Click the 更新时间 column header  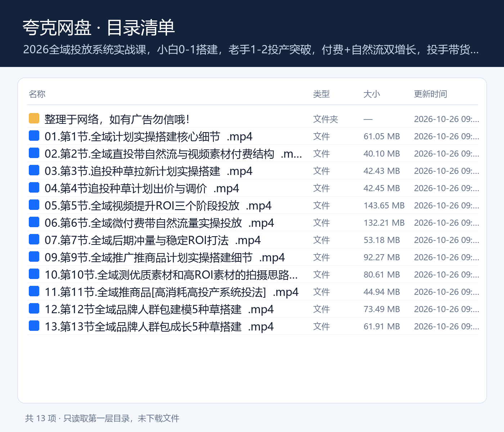click(431, 94)
